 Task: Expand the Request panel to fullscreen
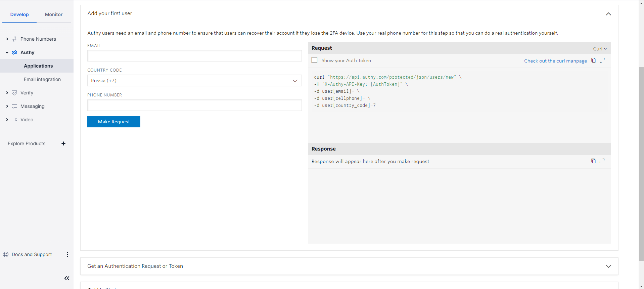(x=602, y=60)
